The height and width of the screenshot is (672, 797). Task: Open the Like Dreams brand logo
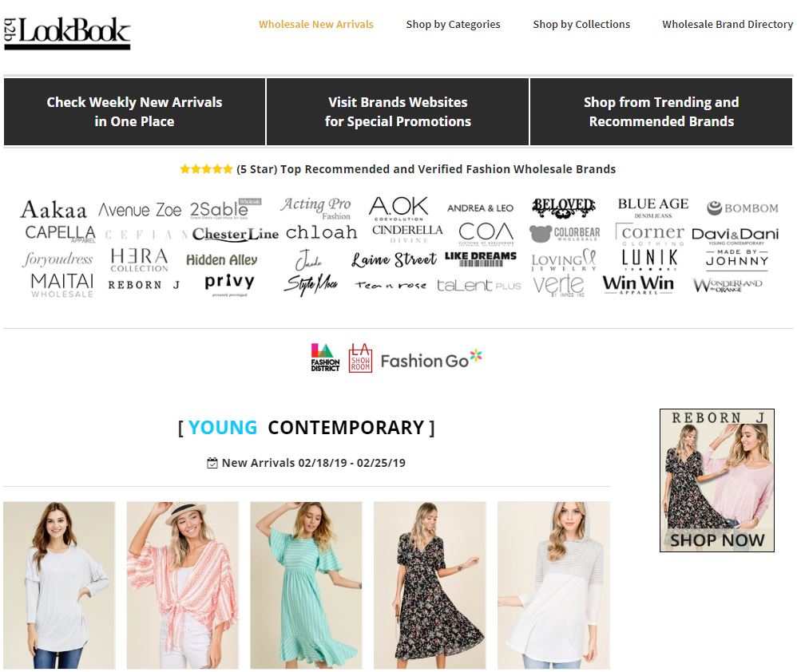(480, 259)
